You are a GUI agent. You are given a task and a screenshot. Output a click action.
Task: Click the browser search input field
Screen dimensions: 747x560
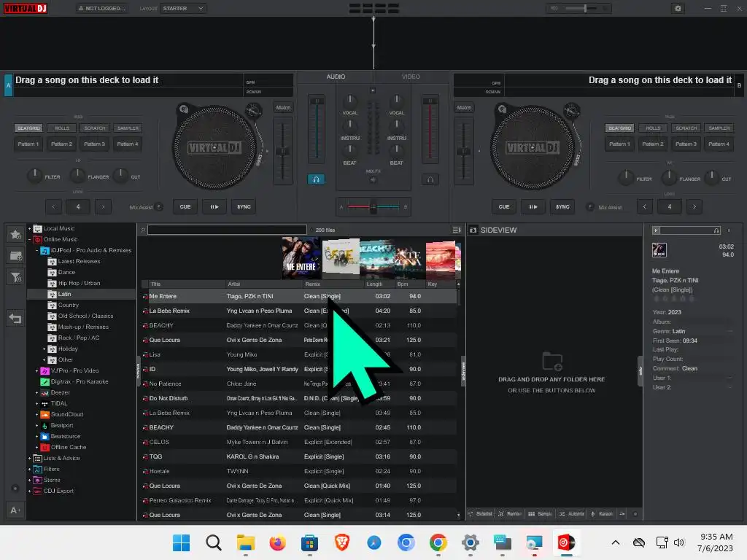(227, 230)
